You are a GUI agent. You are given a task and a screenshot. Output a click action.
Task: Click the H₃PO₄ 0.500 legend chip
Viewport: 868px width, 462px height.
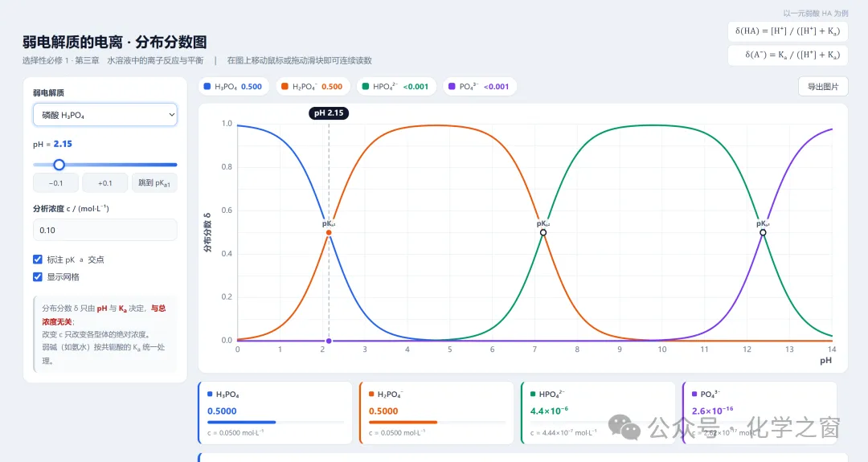234,86
